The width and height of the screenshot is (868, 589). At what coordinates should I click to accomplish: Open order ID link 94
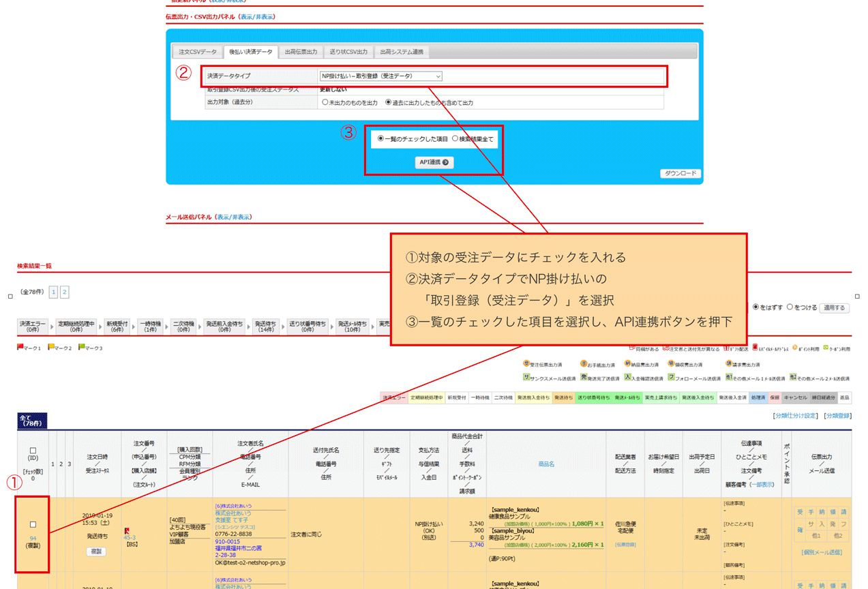(x=33, y=538)
